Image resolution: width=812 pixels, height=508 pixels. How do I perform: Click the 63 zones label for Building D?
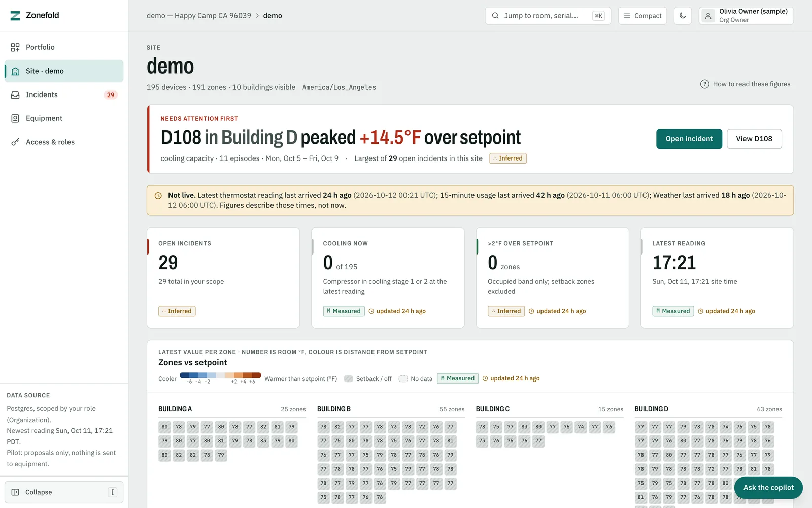(769, 409)
